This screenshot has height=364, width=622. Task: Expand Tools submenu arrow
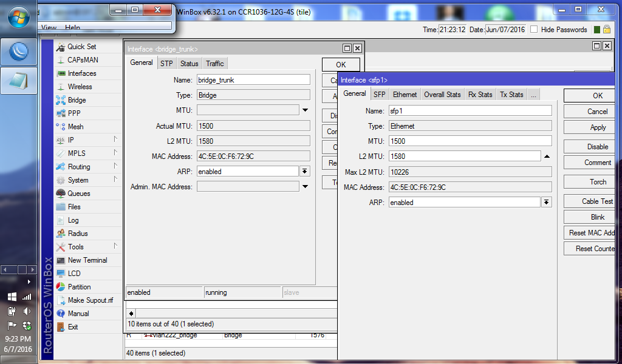click(x=115, y=246)
